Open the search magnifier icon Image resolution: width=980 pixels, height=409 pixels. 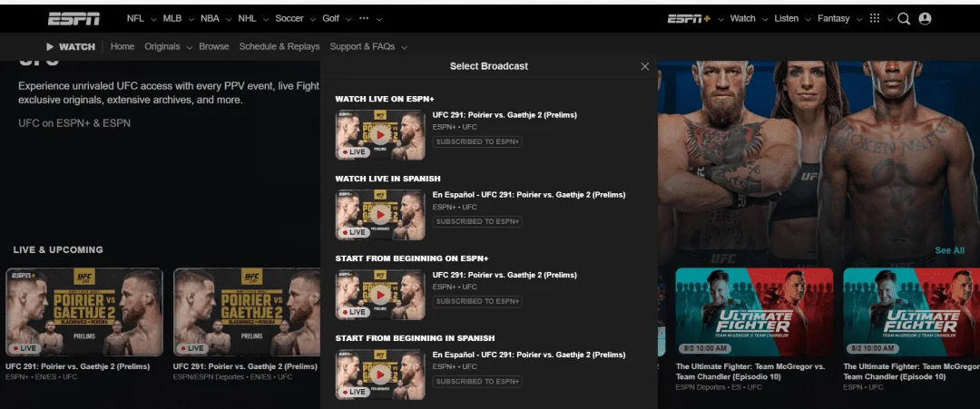pos(904,19)
